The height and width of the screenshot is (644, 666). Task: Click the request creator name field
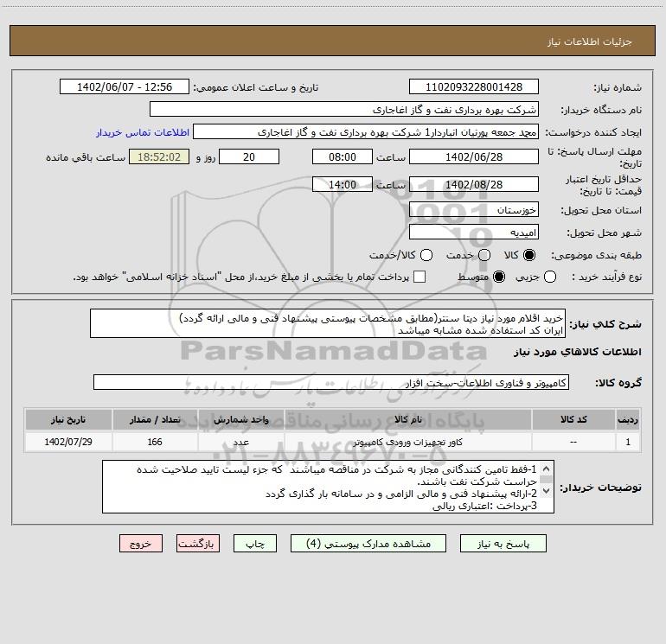pos(366,131)
